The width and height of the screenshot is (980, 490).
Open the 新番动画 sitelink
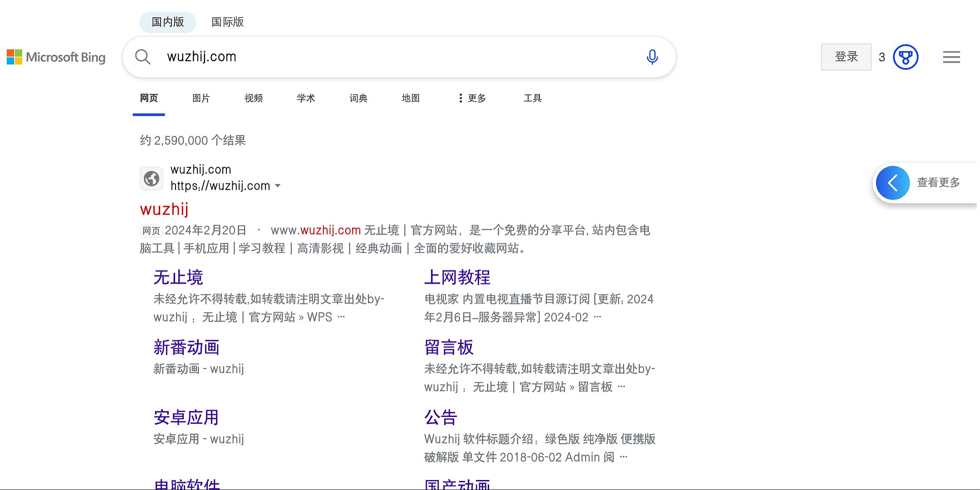click(186, 348)
